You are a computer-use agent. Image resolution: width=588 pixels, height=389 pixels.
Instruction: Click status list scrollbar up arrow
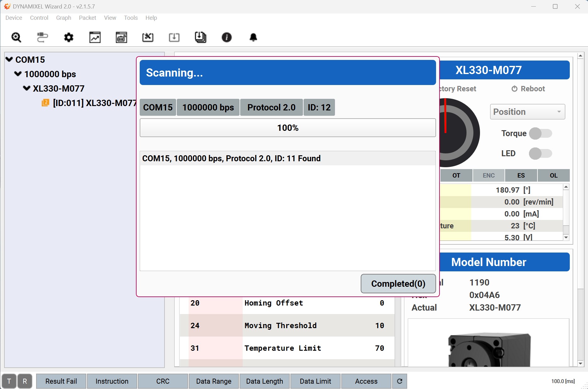click(566, 187)
